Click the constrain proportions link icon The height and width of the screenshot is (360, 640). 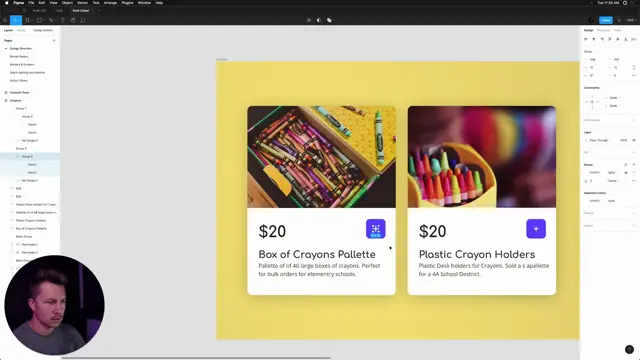tap(634, 67)
